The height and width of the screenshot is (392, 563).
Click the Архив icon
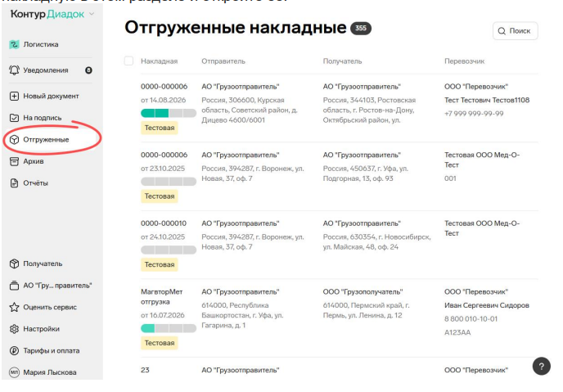click(14, 161)
